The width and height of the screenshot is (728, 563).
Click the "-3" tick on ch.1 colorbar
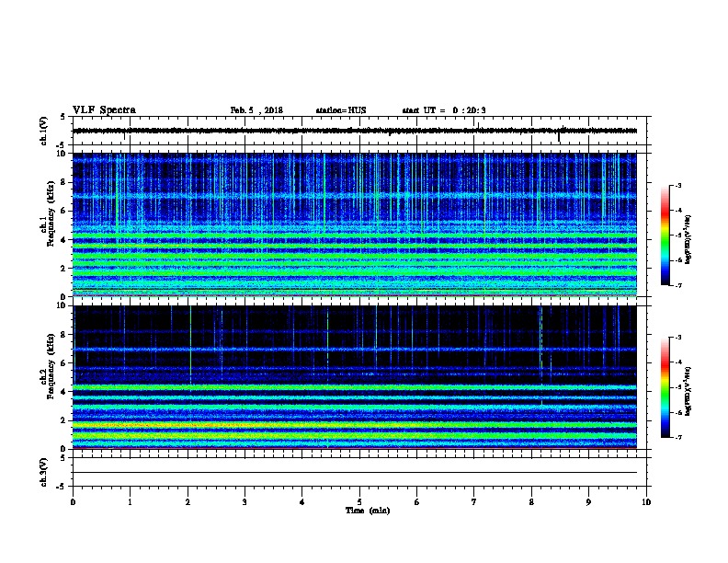[677, 186]
